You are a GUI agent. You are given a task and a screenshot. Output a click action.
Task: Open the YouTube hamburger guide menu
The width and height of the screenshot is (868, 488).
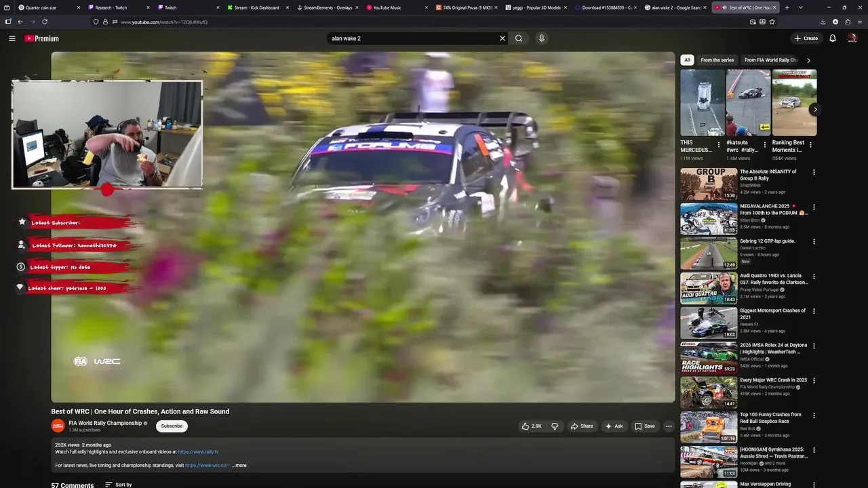coord(12,39)
